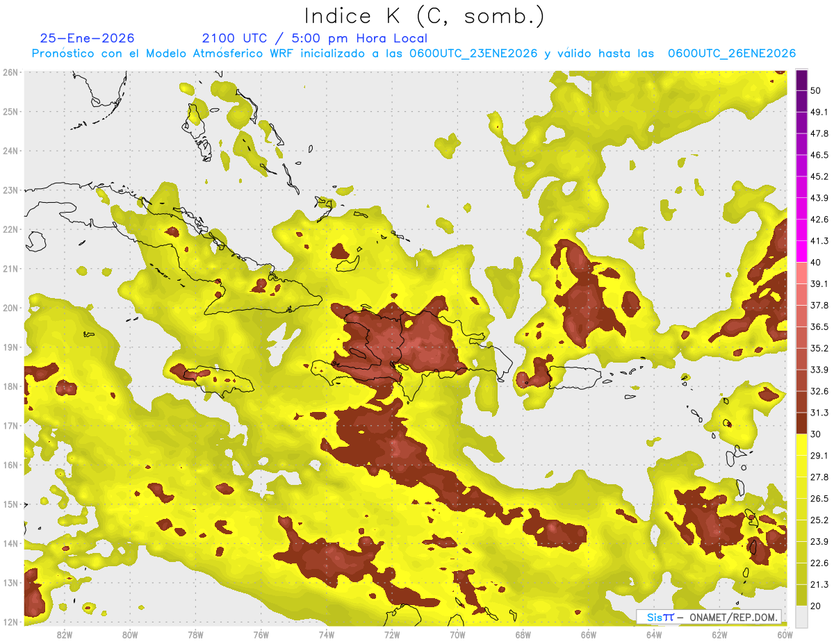
Task: Click the colorbar value 26.5
Action: (819, 499)
